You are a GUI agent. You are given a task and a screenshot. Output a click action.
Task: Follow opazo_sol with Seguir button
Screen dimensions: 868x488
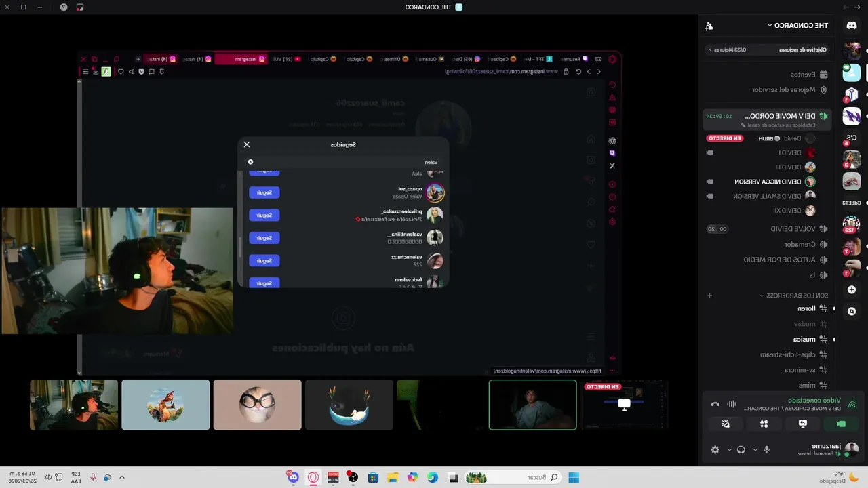point(264,192)
